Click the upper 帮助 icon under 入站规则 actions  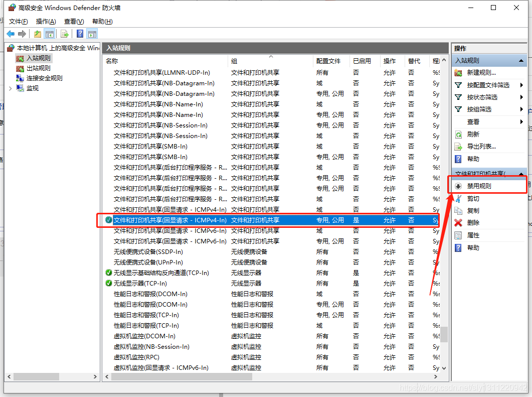[458, 159]
